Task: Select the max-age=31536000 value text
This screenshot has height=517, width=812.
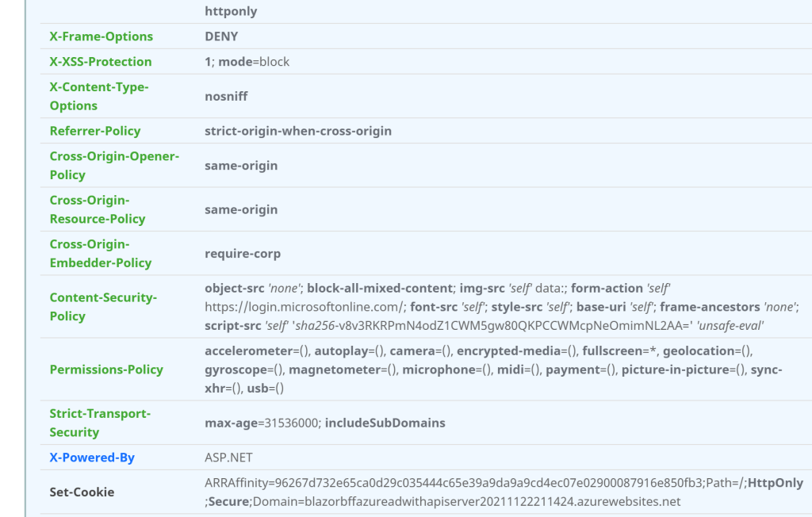Action: 261,423
